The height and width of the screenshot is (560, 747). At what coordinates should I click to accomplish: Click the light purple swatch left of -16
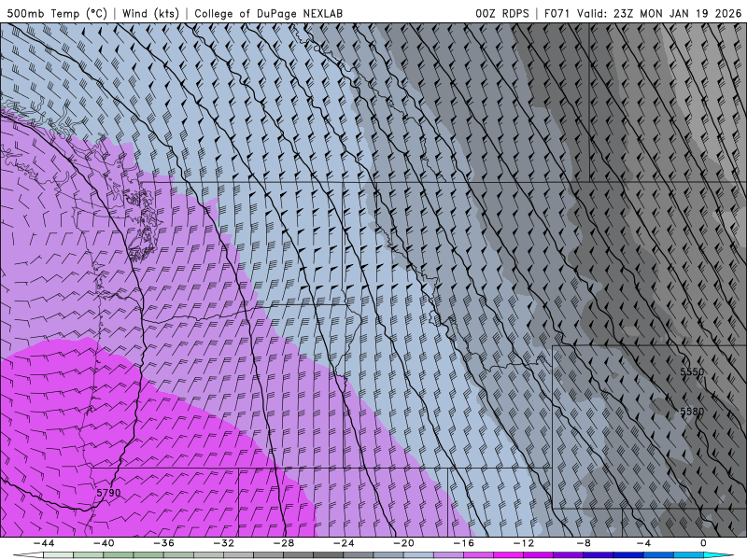[x=449, y=555]
